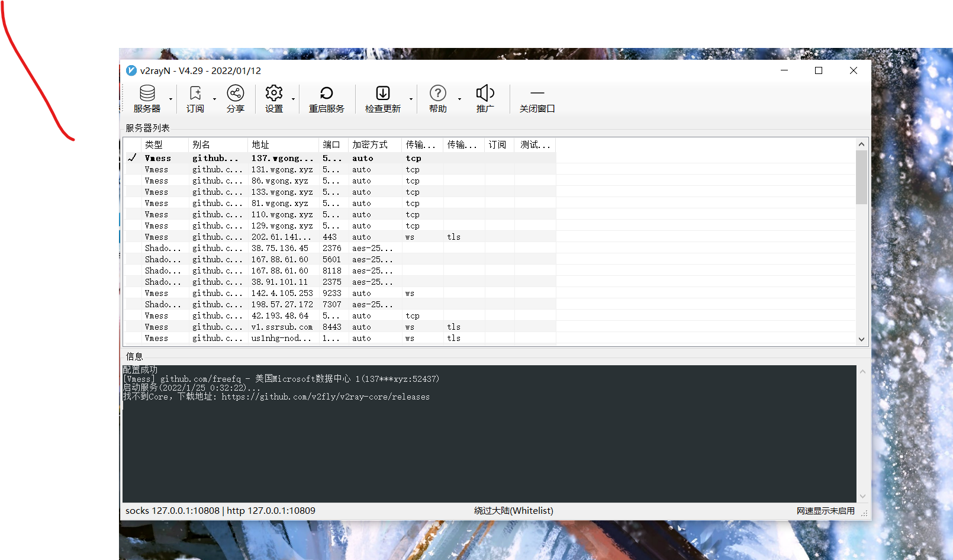Viewport: 953px width, 560px height.
Task: Expand the 帮助 dropdown arrow
Action: [x=459, y=99]
